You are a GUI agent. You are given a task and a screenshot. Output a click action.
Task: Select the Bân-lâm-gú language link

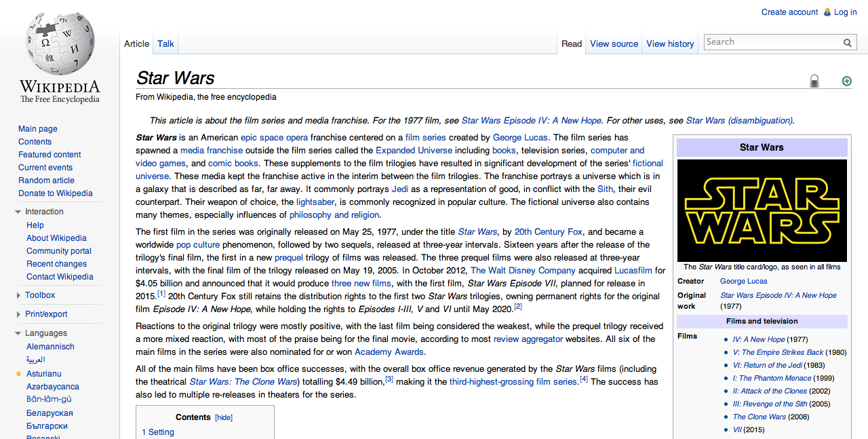coord(49,400)
